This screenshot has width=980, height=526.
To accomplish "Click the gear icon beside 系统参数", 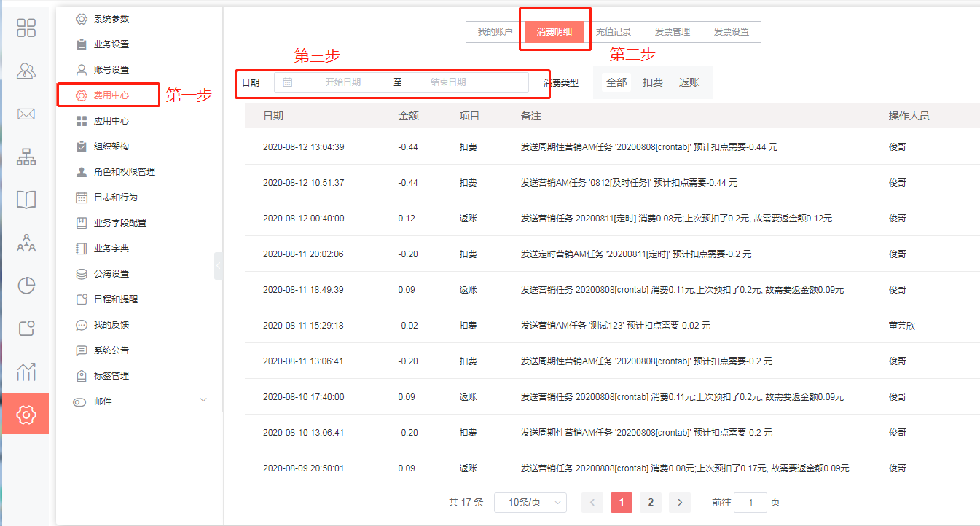I will [x=82, y=19].
